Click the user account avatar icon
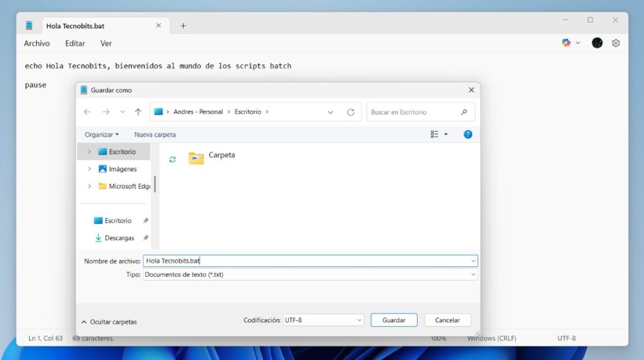 597,43
